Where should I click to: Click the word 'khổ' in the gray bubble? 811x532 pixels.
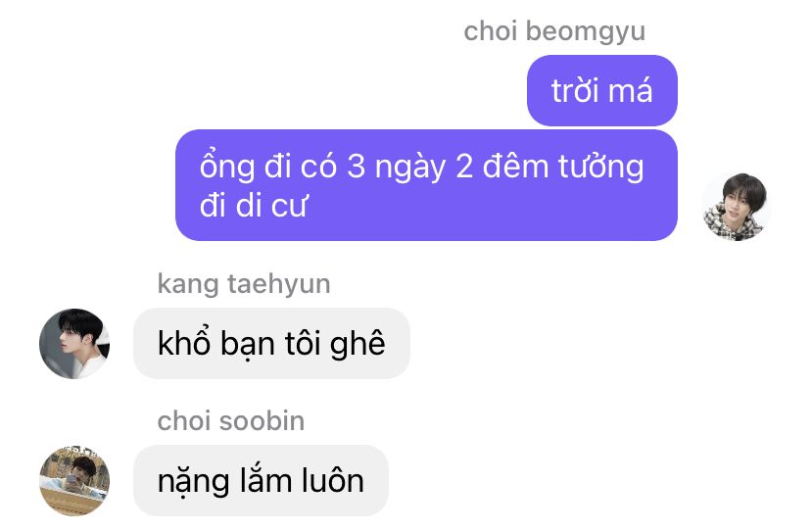click(183, 343)
